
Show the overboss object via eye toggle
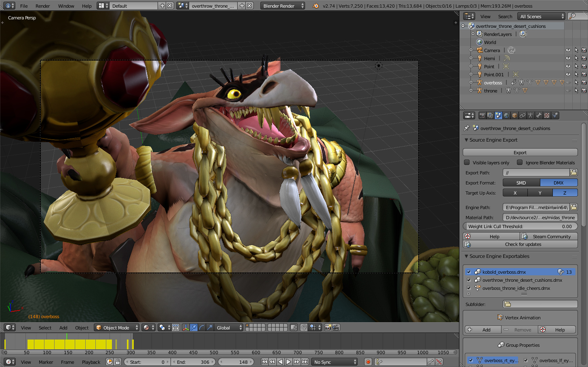[x=568, y=82]
